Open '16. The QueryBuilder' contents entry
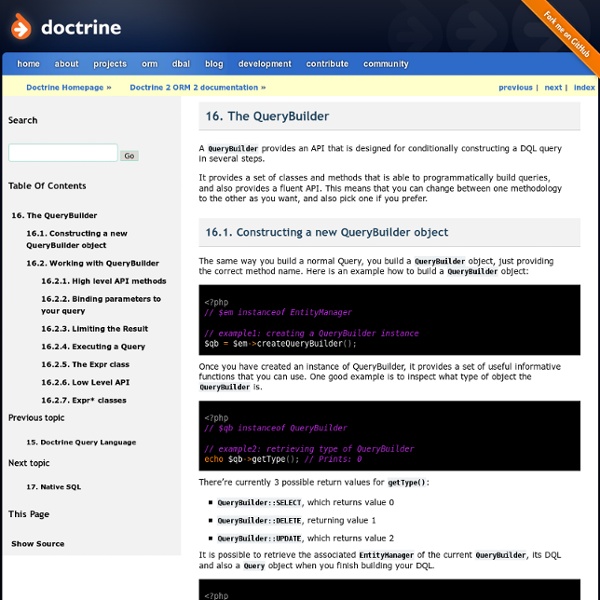Image resolution: width=600 pixels, height=600 pixels. (54, 215)
